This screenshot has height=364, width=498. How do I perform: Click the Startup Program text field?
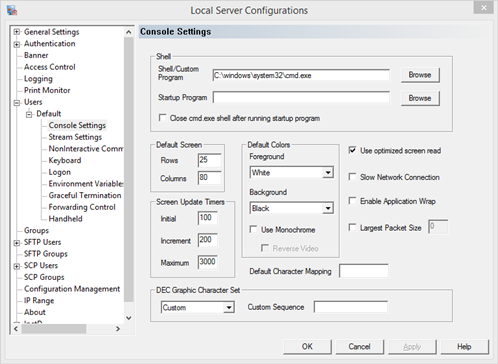tap(301, 98)
